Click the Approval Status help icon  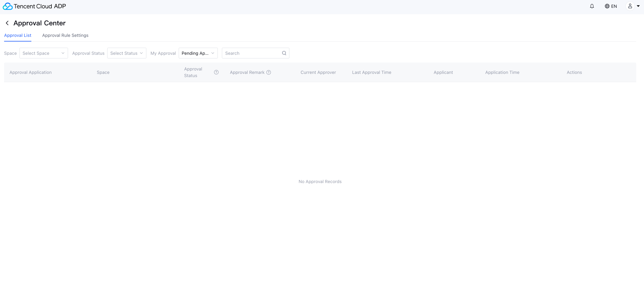click(x=216, y=72)
